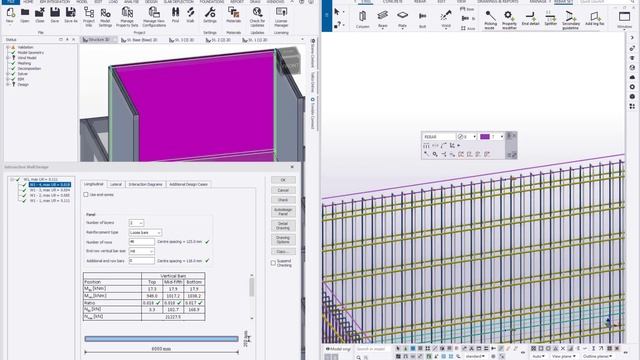
Task: Open Model Settings in the ribbon
Action: (x=105, y=17)
